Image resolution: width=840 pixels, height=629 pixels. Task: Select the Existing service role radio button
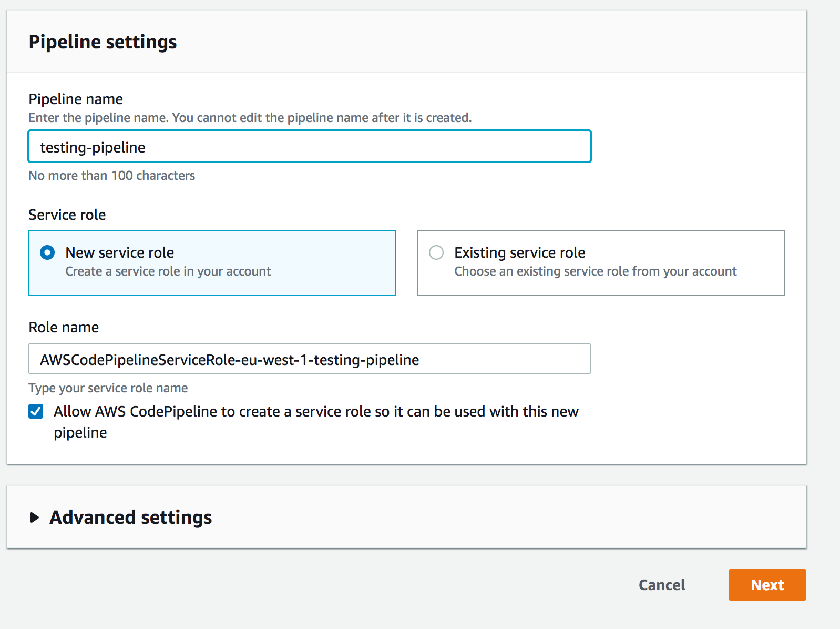(x=436, y=253)
